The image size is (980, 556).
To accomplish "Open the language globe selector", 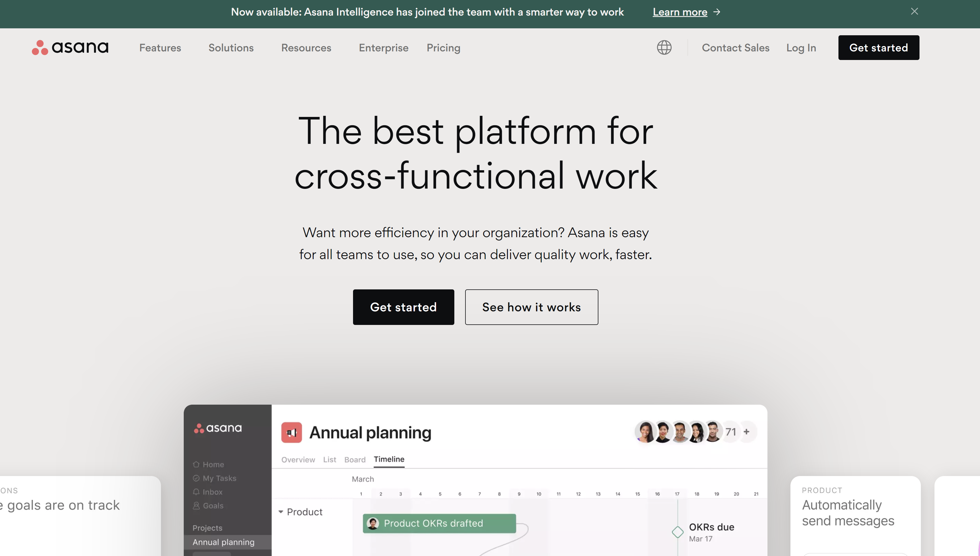I will (664, 47).
